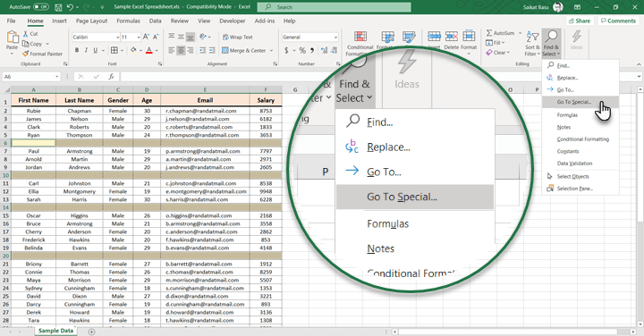644x336 pixels.
Task: Toggle Center horizontal alignment
Action: (181, 50)
